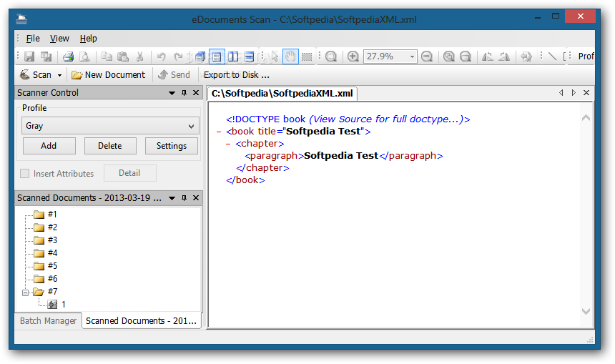The height and width of the screenshot is (364, 615).
Task: Select the tile vertically view icon
Action: (233, 56)
